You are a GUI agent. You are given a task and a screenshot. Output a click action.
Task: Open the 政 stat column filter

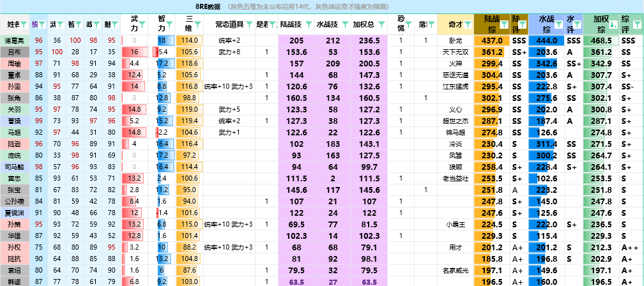(96, 25)
